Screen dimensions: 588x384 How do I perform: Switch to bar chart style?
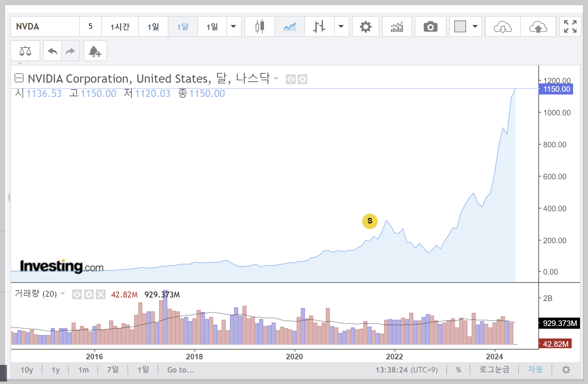click(x=319, y=26)
